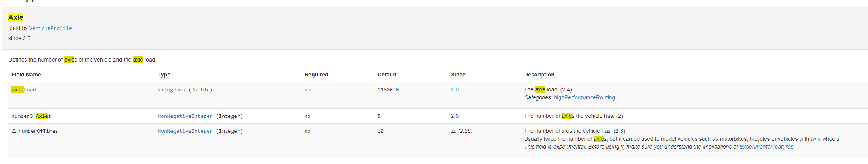
Task: Click the Required column header
Action: (316, 75)
